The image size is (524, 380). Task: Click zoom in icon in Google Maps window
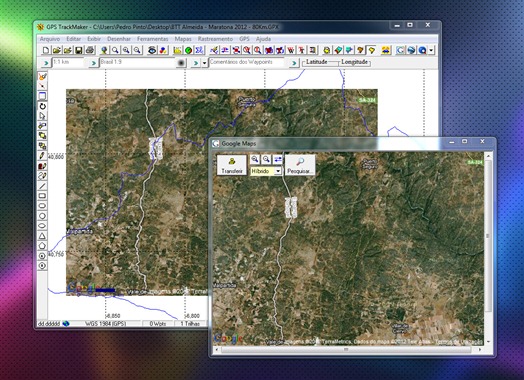point(255,159)
